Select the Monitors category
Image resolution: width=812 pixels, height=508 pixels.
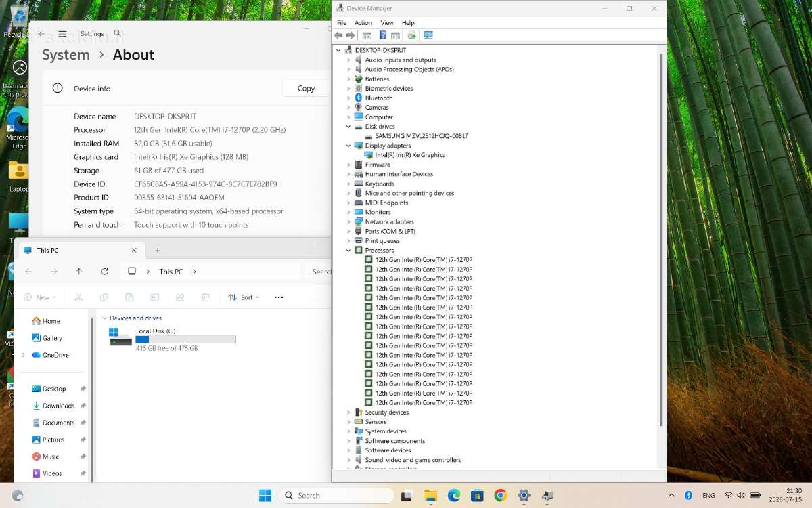(378, 212)
